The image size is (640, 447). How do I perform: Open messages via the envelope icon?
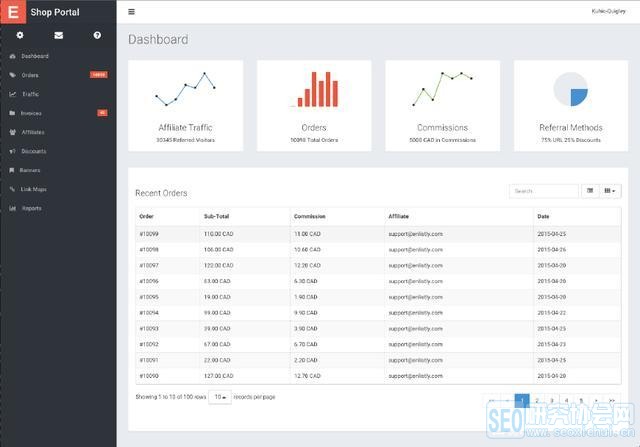click(x=59, y=36)
